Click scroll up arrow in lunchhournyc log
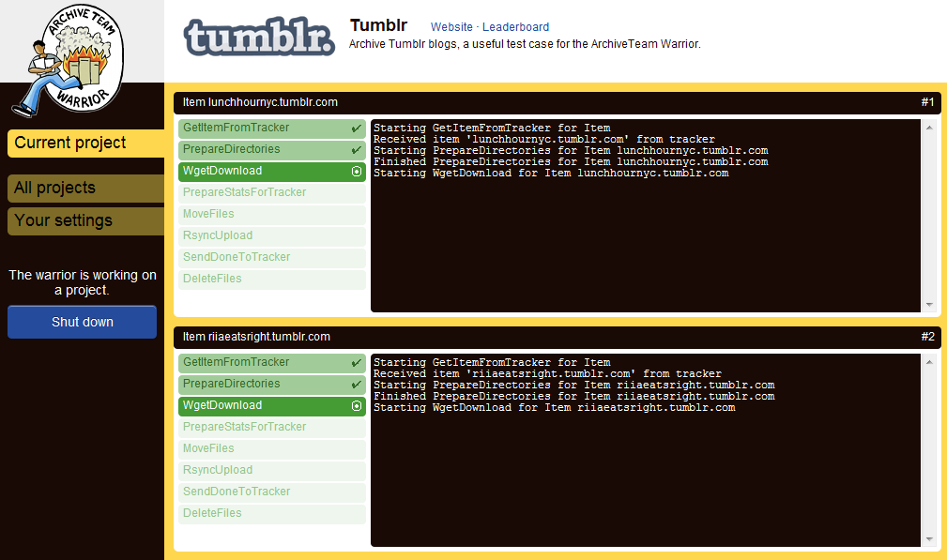 pos(929,128)
